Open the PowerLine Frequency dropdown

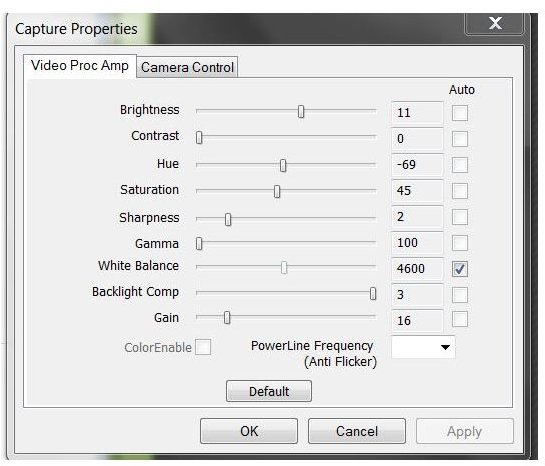(423, 347)
